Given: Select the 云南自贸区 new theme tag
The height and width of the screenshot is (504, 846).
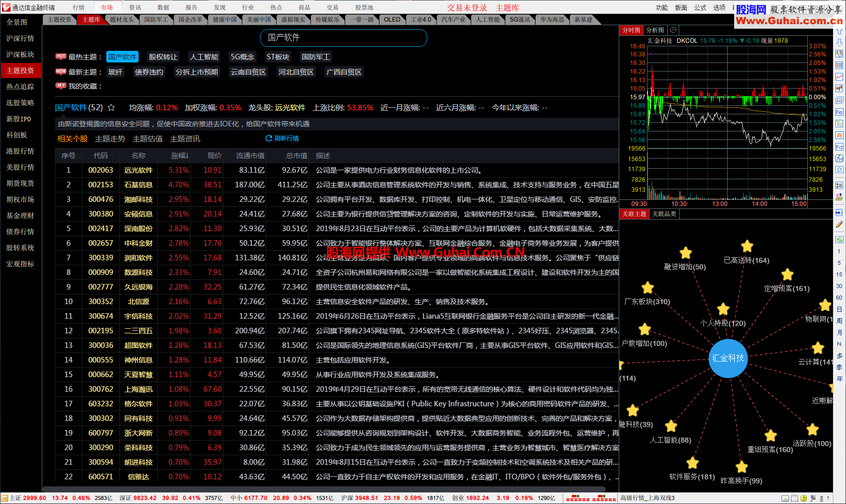Looking at the screenshot, I should click(248, 72).
